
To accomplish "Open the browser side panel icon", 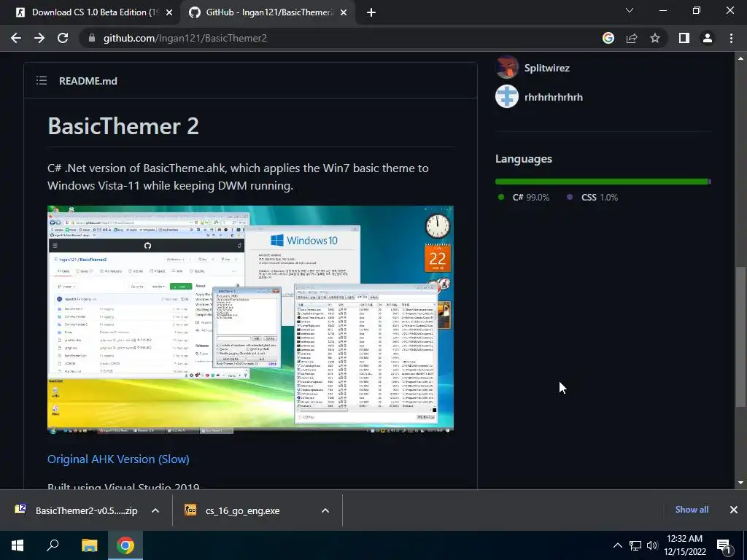I will tap(684, 38).
